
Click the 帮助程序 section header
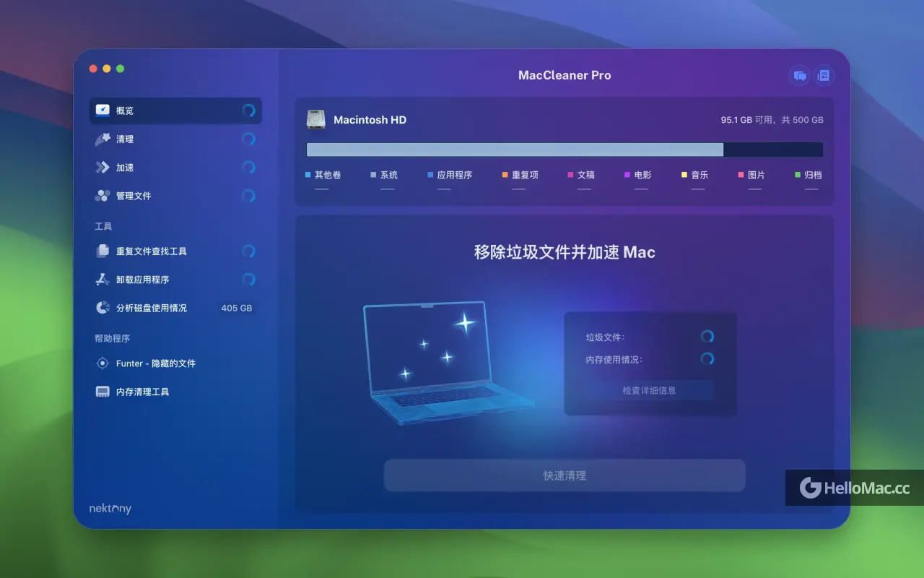click(x=112, y=338)
